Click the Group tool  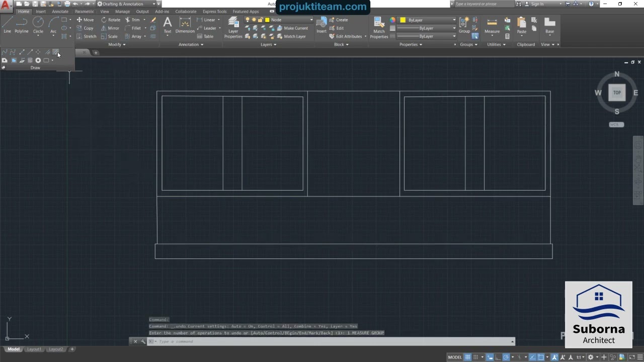coord(464,25)
